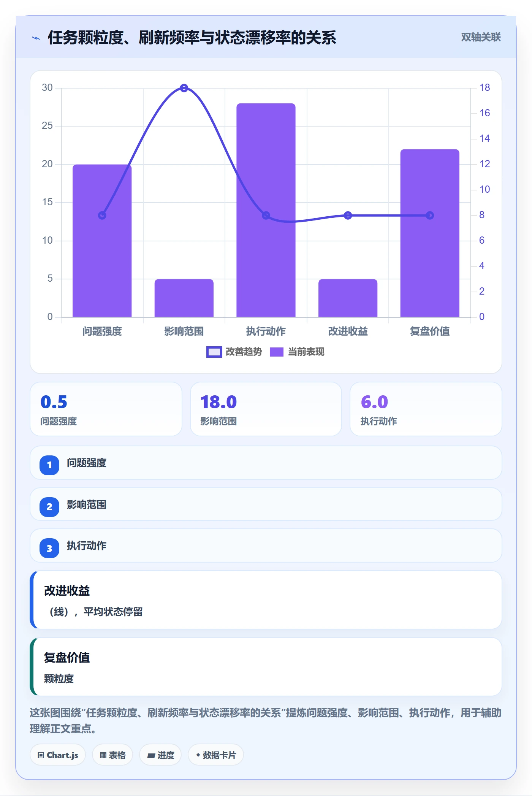The width and height of the screenshot is (532, 796).
Task: Toggle the 改善趋势 legend item
Action: tap(234, 352)
